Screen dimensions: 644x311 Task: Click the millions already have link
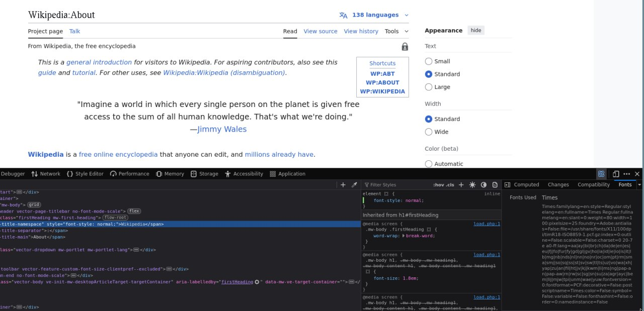(279, 154)
